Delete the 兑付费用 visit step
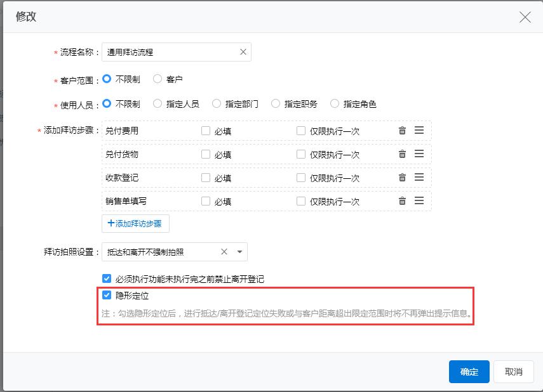The height and width of the screenshot is (392, 543). coord(402,131)
